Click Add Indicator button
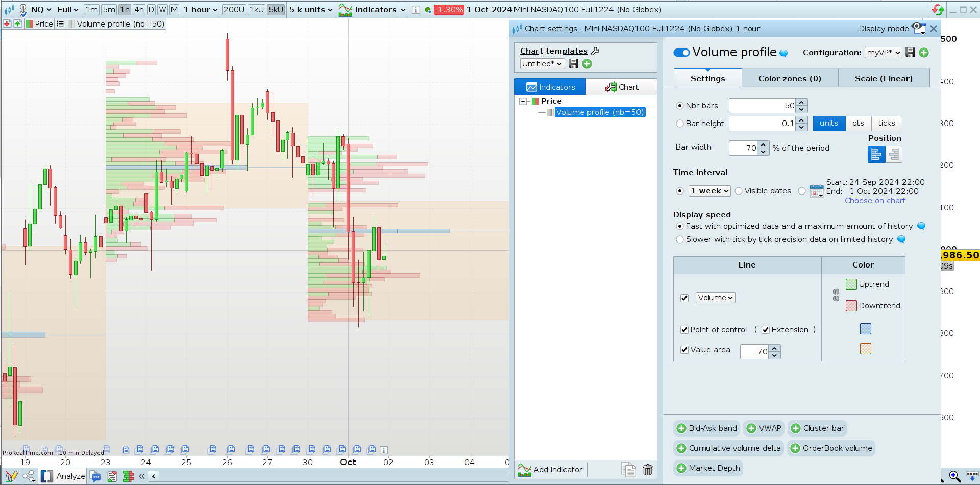Viewport: 980px width, 485px height. point(550,470)
